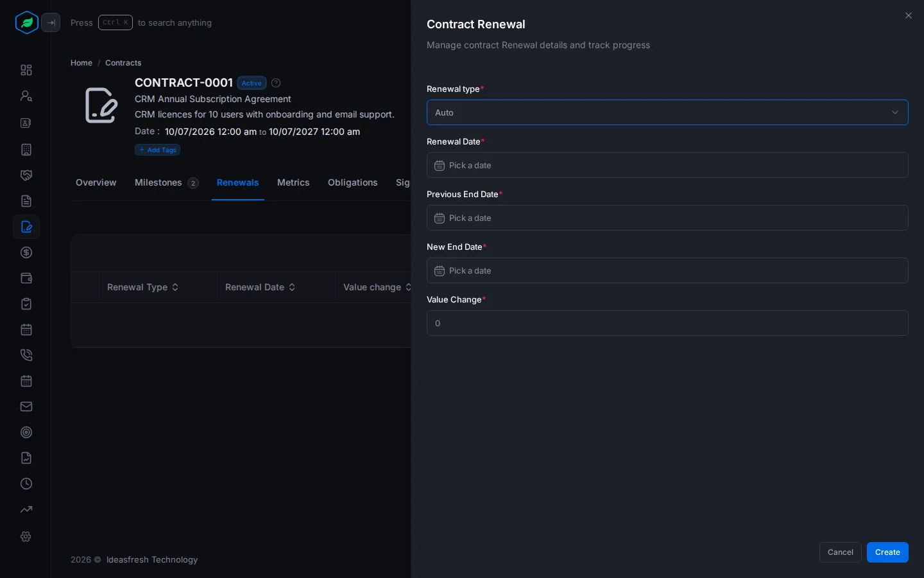Screen dimensions: 924x578
Task: Click the Cancel button
Action: point(841,552)
